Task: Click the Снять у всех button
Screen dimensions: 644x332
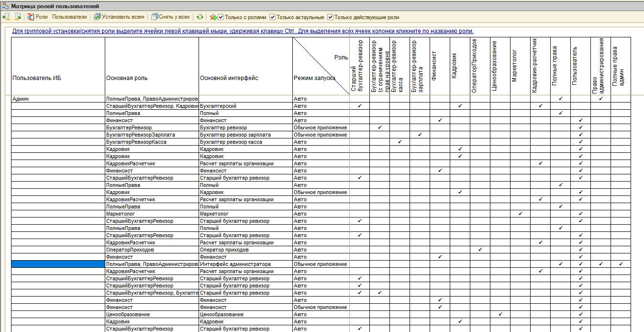Action: pyautogui.click(x=170, y=17)
